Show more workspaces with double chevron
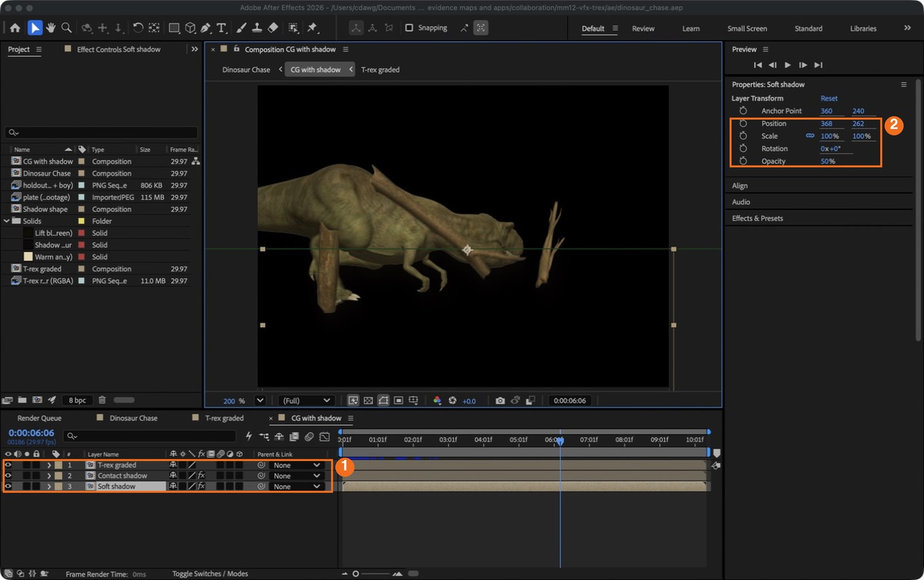This screenshot has width=924, height=580. (907, 28)
